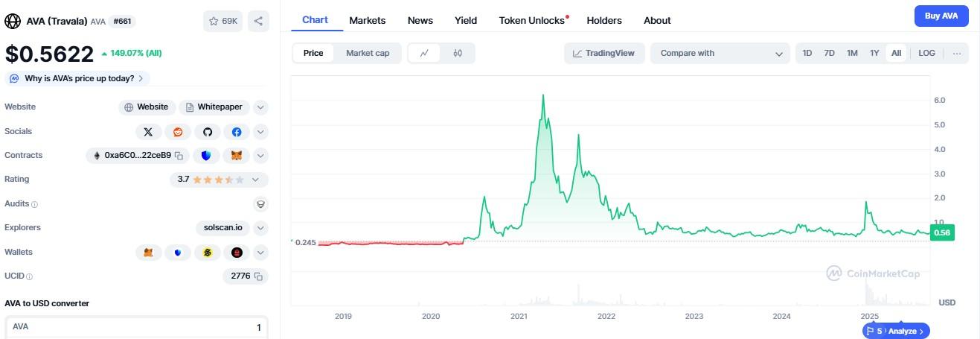Expand Why is AVA's price up today

(77, 78)
